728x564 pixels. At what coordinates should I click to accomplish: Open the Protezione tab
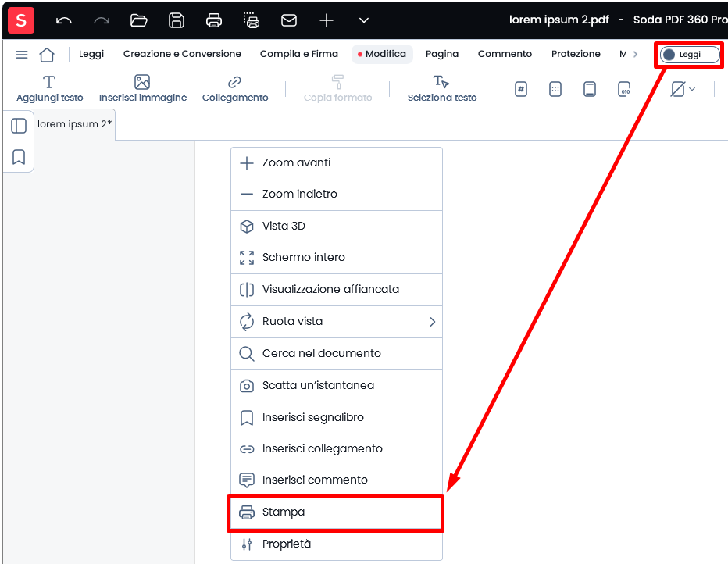coord(576,54)
